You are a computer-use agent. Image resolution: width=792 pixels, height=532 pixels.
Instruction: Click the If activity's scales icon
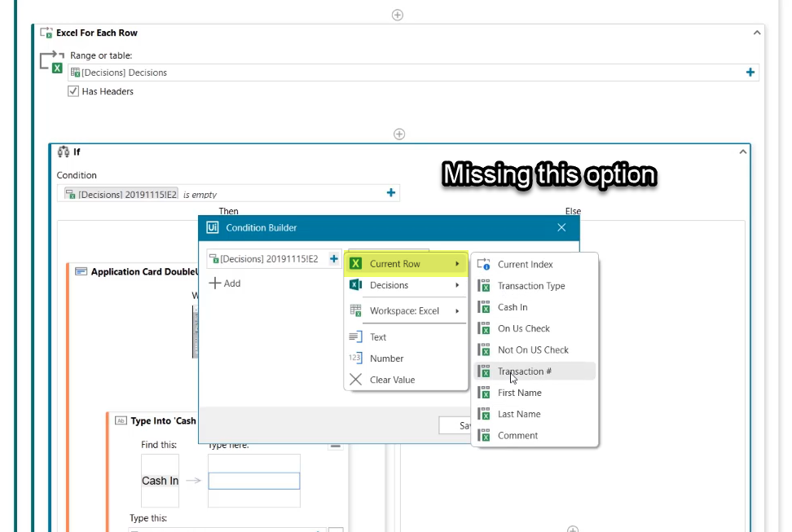pyautogui.click(x=63, y=152)
